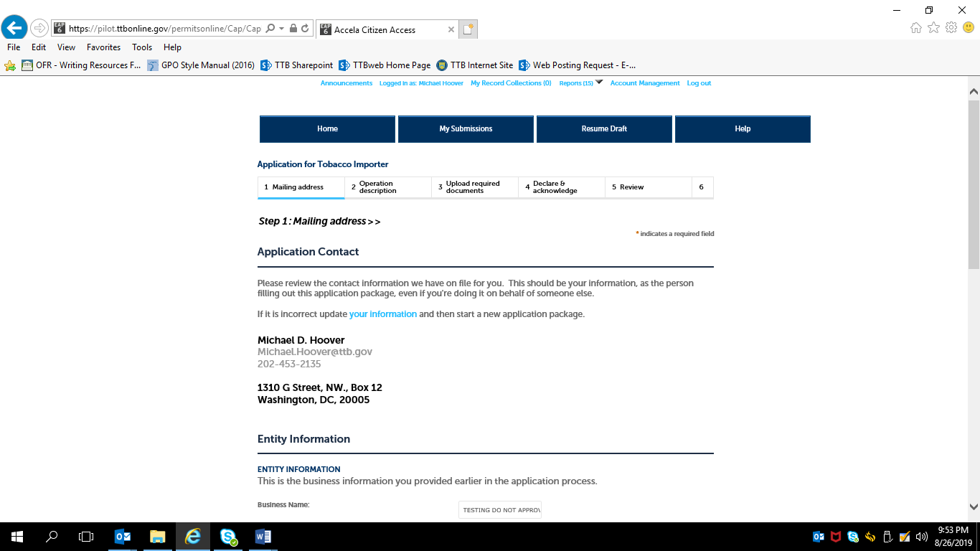Click the browser Back arrow button
Viewport: 980px width, 551px height.
(x=14, y=28)
